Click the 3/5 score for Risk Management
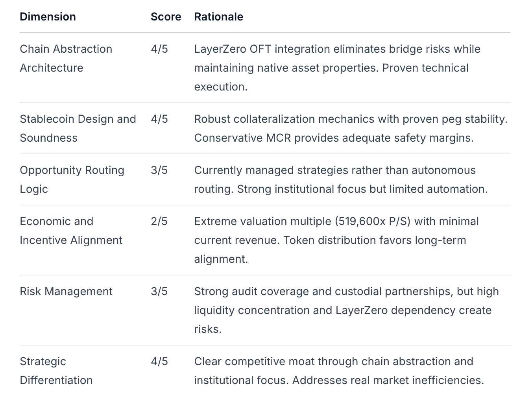The image size is (532, 399). [x=159, y=291]
